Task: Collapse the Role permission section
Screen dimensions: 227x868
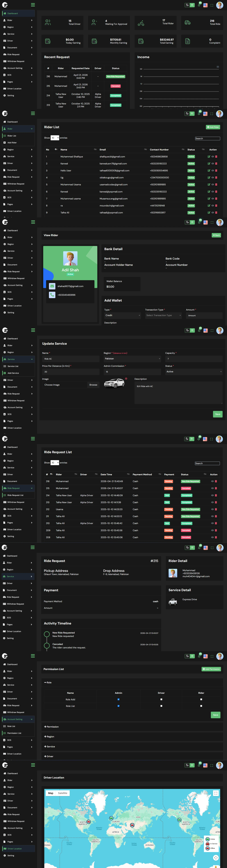Action: click(x=48, y=682)
